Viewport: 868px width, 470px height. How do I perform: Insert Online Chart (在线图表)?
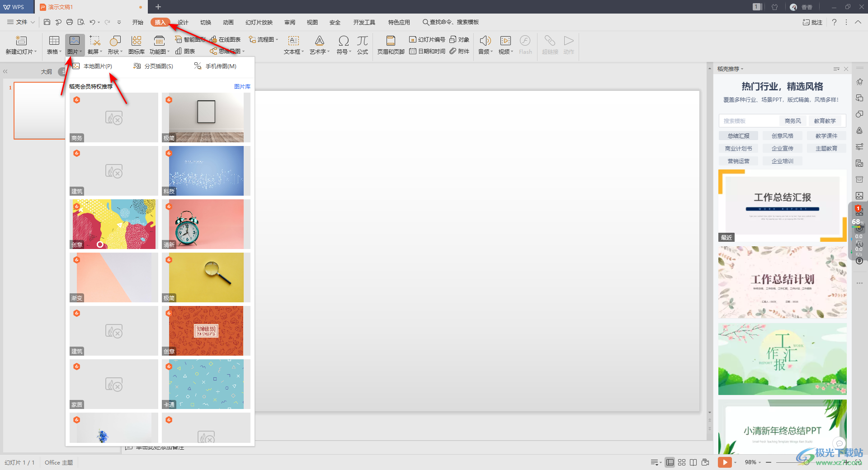(225, 39)
